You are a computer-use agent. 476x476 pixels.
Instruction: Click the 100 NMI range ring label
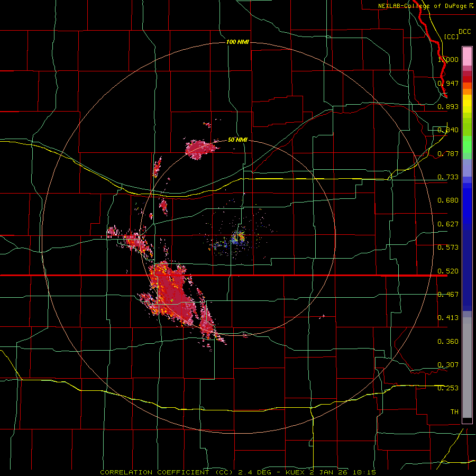237,42
